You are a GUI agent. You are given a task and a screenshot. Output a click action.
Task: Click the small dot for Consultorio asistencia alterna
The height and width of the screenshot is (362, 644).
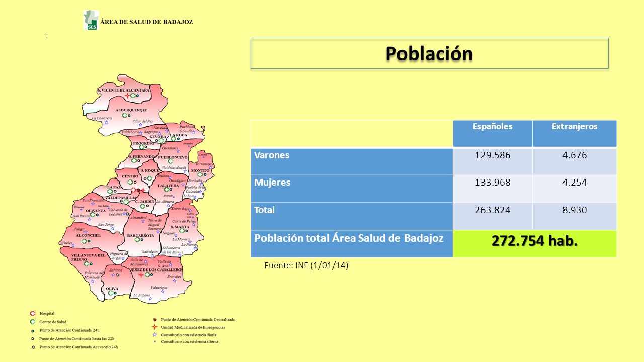pyautogui.click(x=155, y=341)
